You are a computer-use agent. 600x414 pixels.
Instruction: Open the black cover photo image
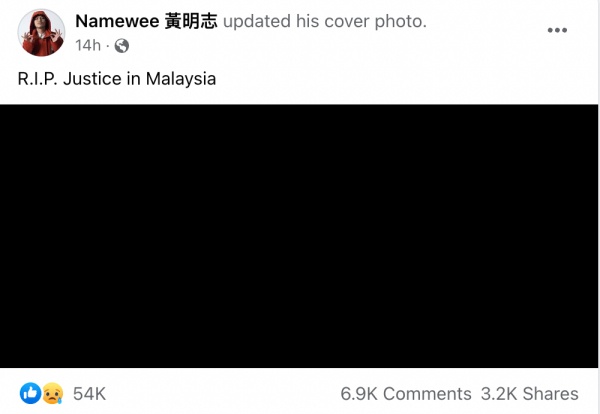[299, 236]
